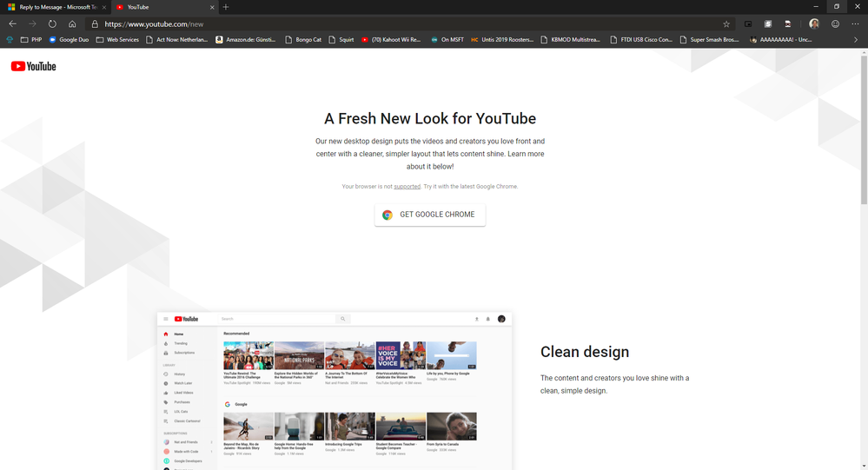Click the 'A Fresh New Look for YouTube' heading
Viewport: 868px width, 470px height.
click(430, 118)
